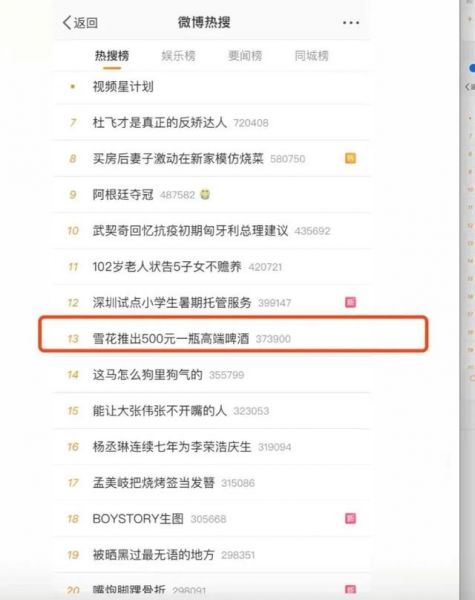This screenshot has width=475, height=600.
Task: Switch to 要闻榜 tab
Action: coord(245,56)
